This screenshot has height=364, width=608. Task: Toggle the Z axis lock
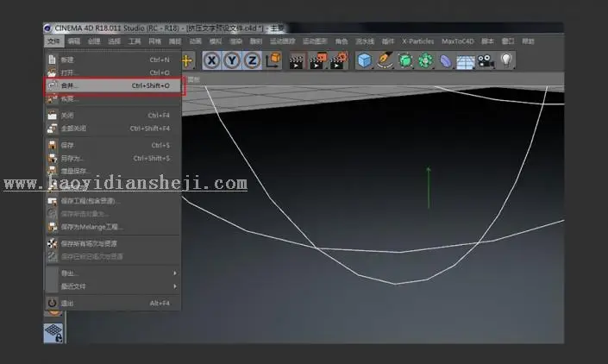click(252, 60)
